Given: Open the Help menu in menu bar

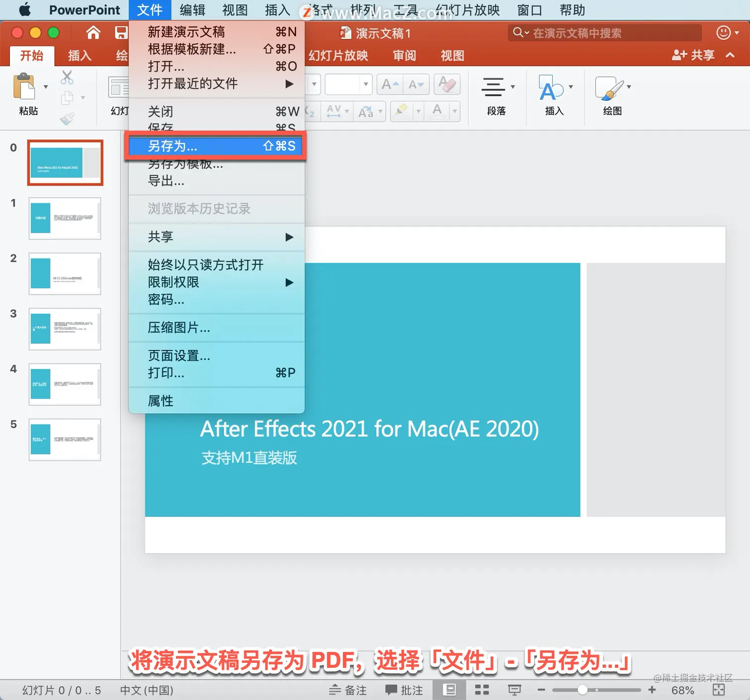Looking at the screenshot, I should click(x=572, y=10).
